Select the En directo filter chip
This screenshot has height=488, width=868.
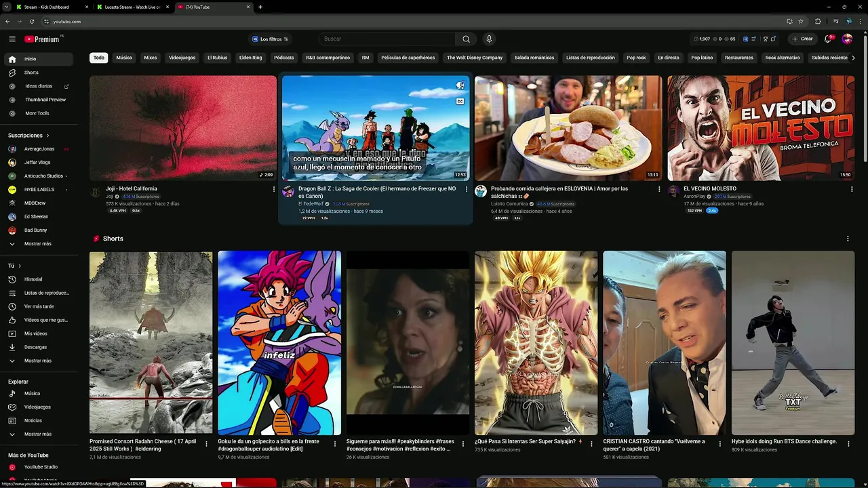click(669, 58)
